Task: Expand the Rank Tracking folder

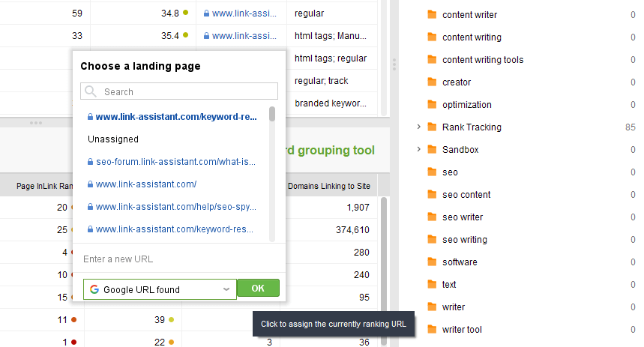Action: 418,127
